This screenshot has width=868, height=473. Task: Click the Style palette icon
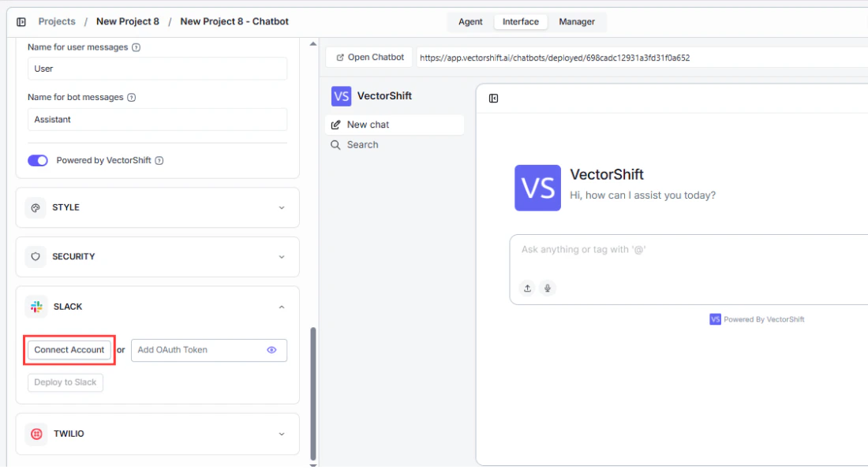[x=36, y=208]
